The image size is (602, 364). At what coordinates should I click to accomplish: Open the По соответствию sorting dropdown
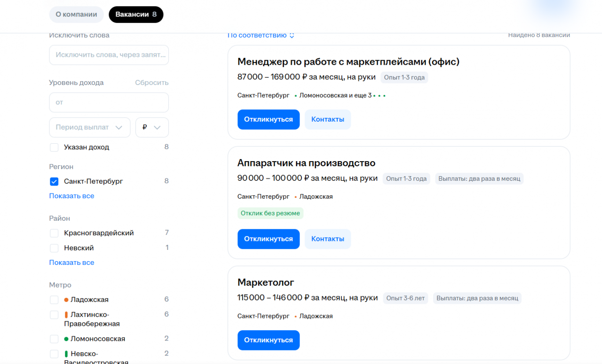257,36
